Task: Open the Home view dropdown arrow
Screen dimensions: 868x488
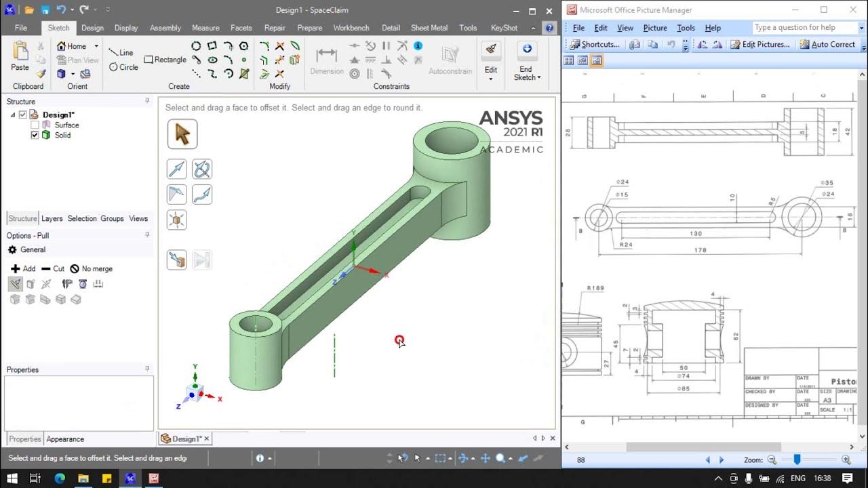Action: pyautogui.click(x=96, y=46)
